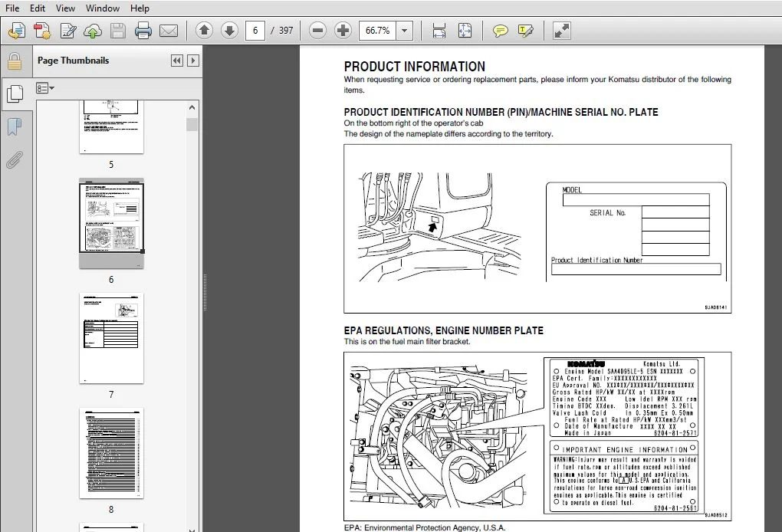The image size is (782, 532).
Task: Click the PRODUCT IDENTIFICATION NUMBER (PIN) heading
Action: click(501, 112)
